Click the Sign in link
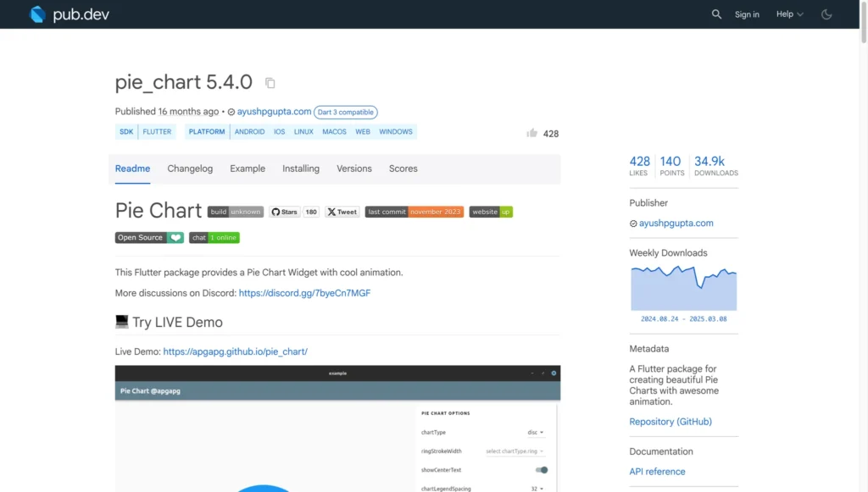The image size is (868, 492). click(x=747, y=14)
